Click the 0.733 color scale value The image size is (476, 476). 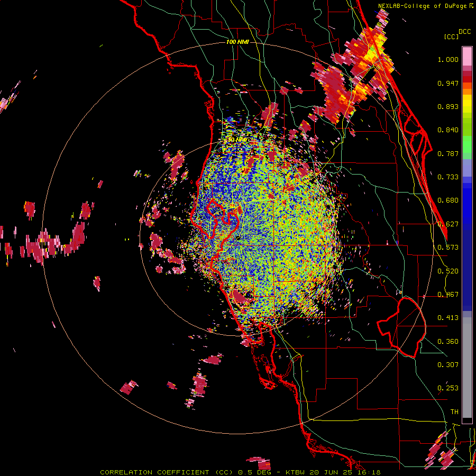(448, 177)
